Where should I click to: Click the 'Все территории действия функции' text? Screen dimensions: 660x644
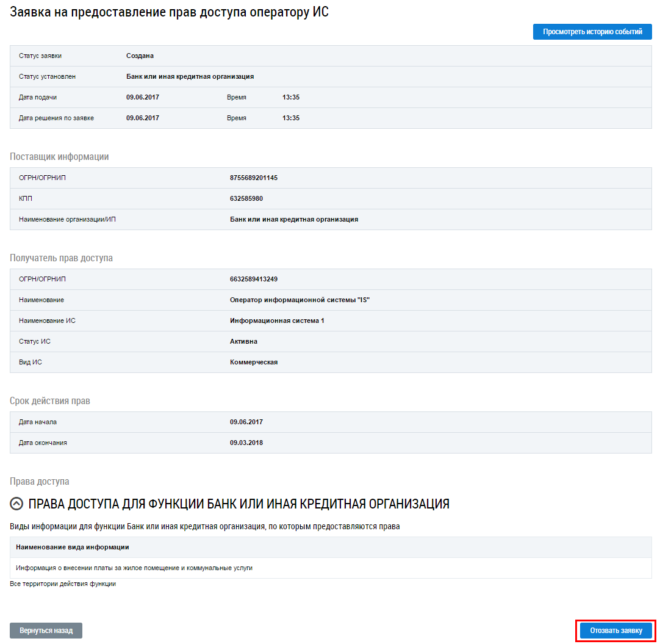63,584
